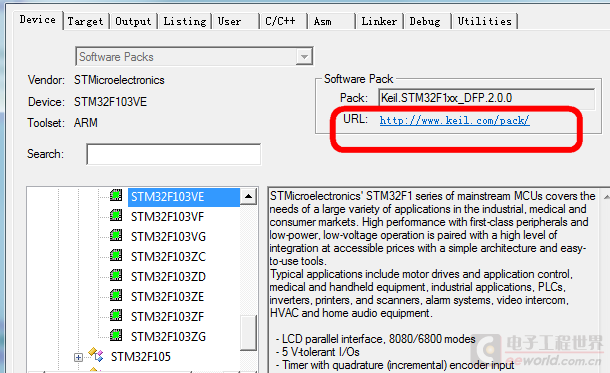Select STM32F103ZC device
Image resolution: width=610 pixels, height=373 pixels.
168,257
